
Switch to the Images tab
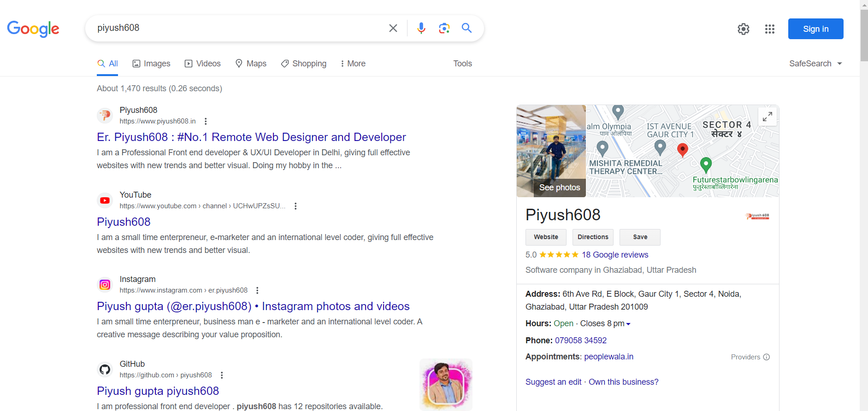point(151,64)
